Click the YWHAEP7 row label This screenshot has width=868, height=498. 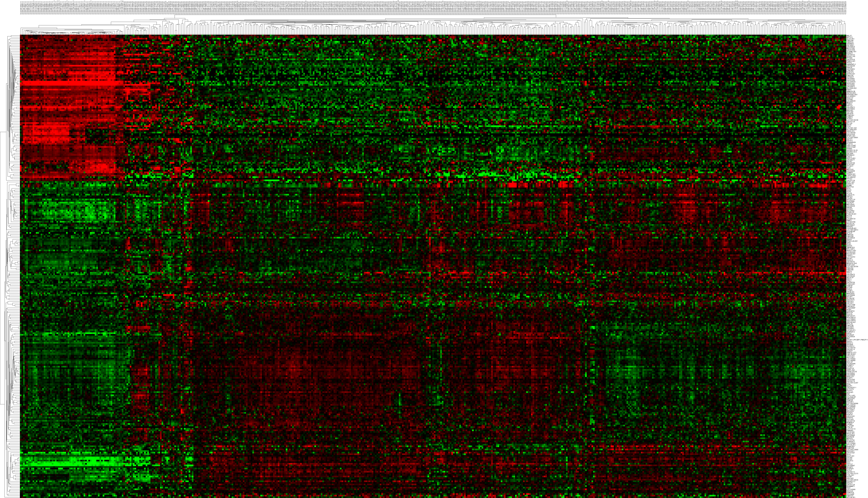point(850,44)
